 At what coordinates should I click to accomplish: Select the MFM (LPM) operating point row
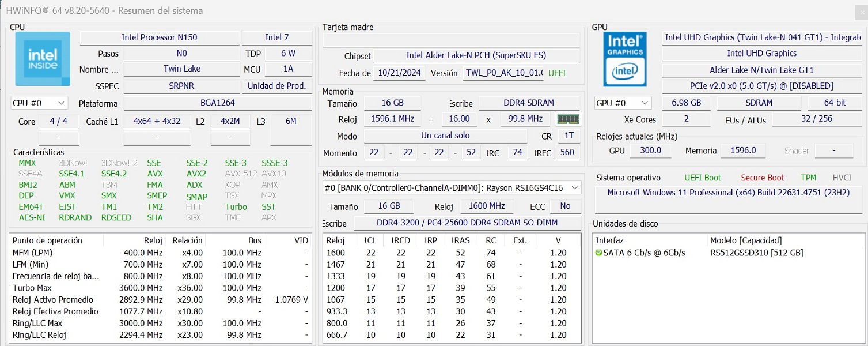click(x=160, y=253)
